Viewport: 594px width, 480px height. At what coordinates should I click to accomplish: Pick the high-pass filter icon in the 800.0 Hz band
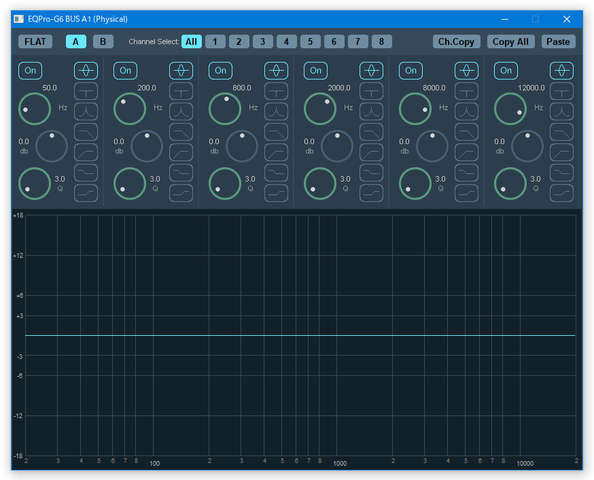click(x=276, y=153)
